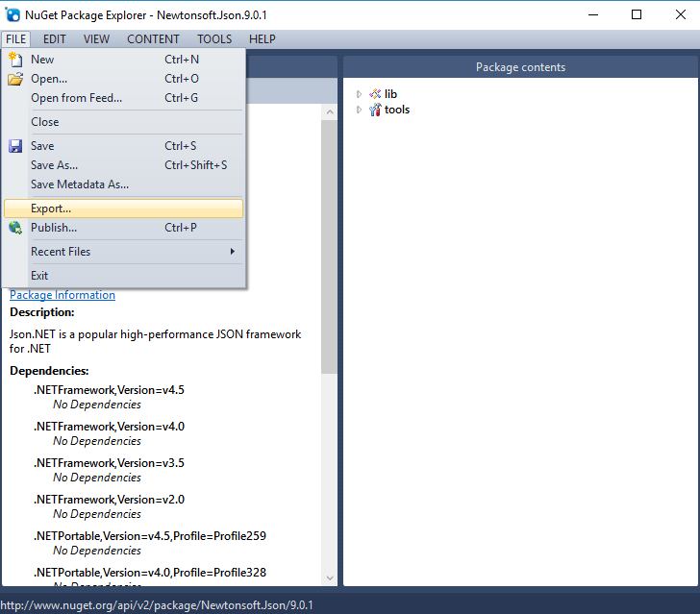Click the metadata scrollbar up arrow
Image resolution: width=700 pixels, height=614 pixels.
click(x=330, y=112)
